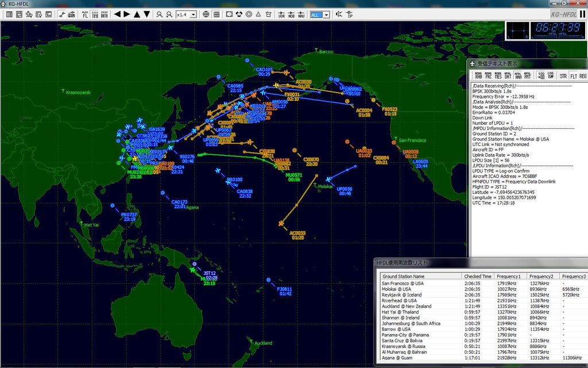Screen dimensions: 588x368
Task: Toggle the HFDL ANA display mode
Action: [x=518, y=75]
